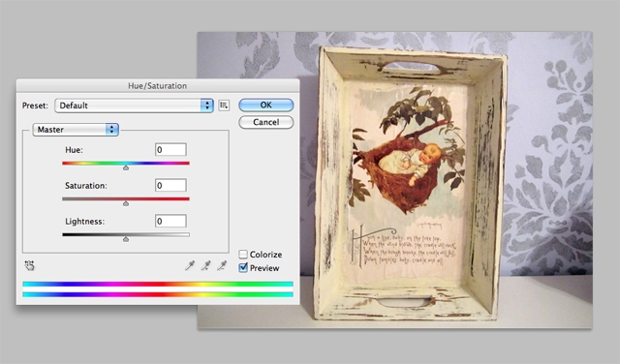Viewport: 620px width, 364px height.
Task: Open the Master channel dropdown
Action: pos(76,130)
